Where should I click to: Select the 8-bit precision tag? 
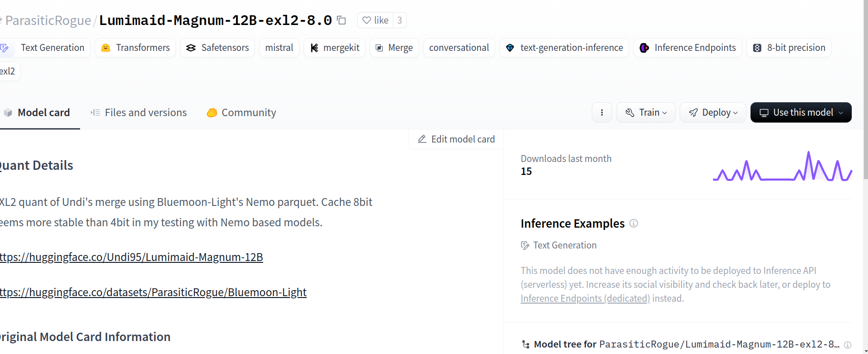[789, 48]
